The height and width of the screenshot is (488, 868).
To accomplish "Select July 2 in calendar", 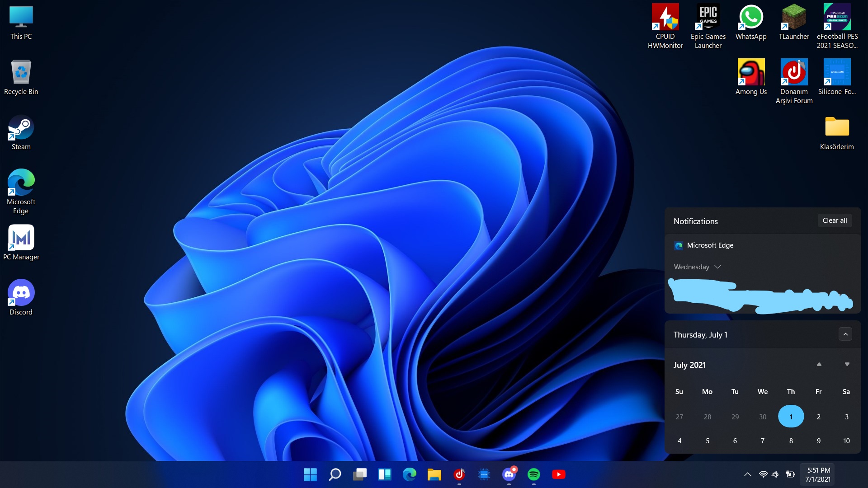I will (819, 417).
